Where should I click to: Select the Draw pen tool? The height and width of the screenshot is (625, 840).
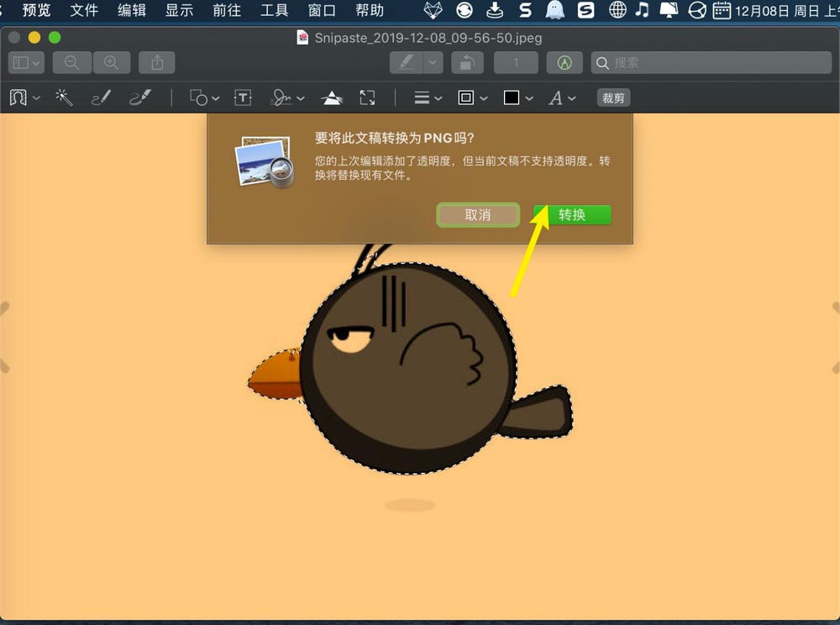point(140,97)
